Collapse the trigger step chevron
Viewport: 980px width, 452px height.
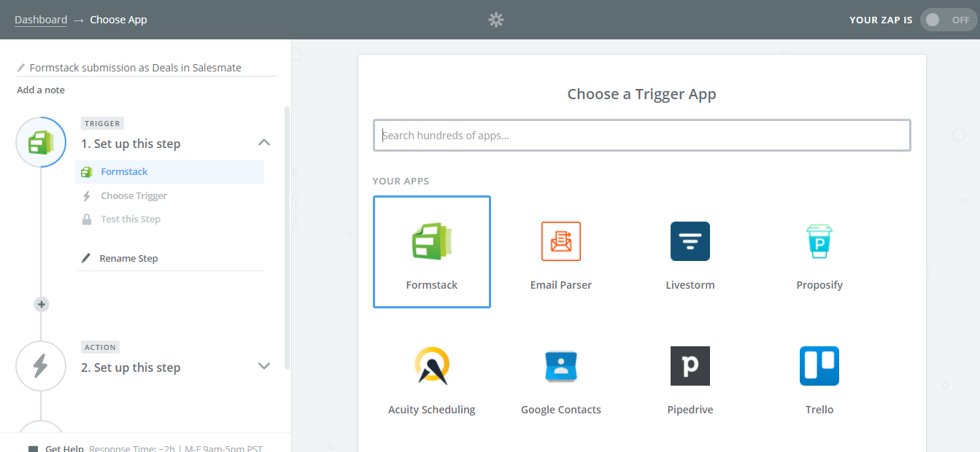[x=265, y=142]
